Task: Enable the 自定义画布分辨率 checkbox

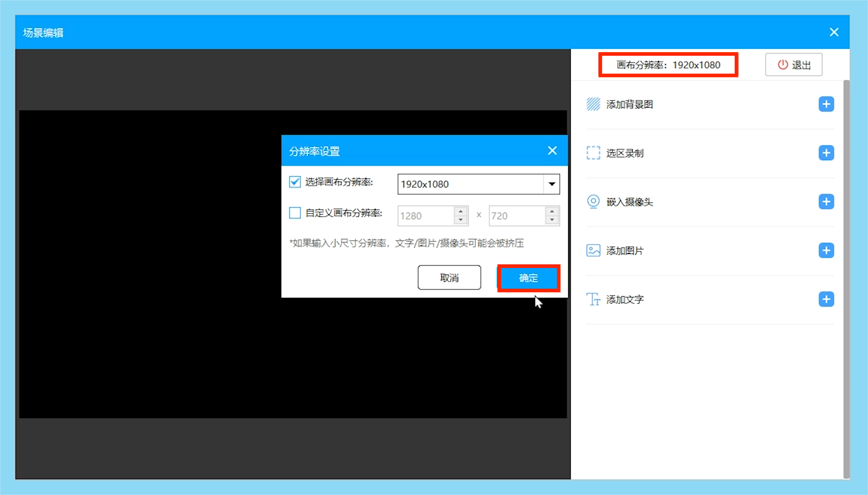Action: pos(295,213)
